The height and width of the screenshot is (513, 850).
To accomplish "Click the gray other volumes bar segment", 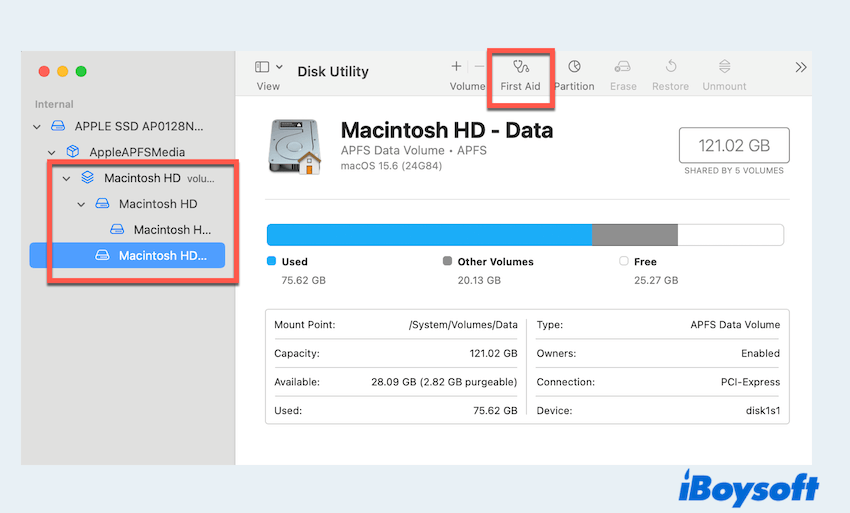I will pyautogui.click(x=635, y=235).
